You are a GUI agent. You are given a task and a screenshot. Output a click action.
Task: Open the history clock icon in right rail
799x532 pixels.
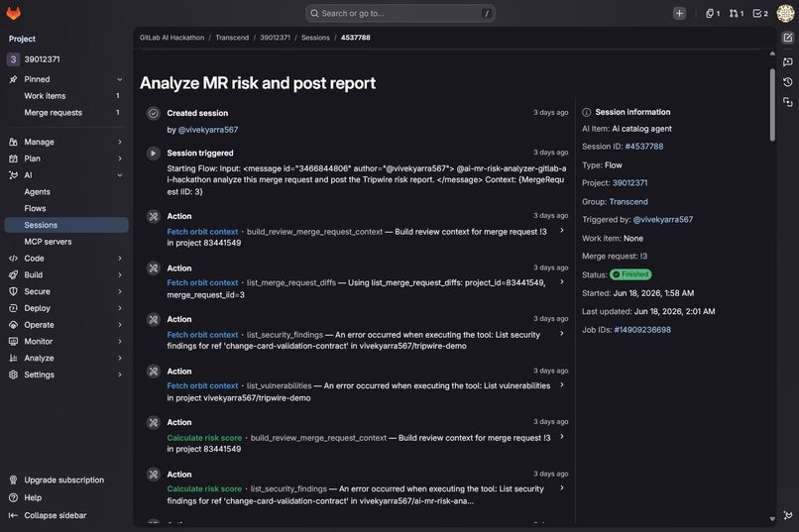tap(788, 82)
